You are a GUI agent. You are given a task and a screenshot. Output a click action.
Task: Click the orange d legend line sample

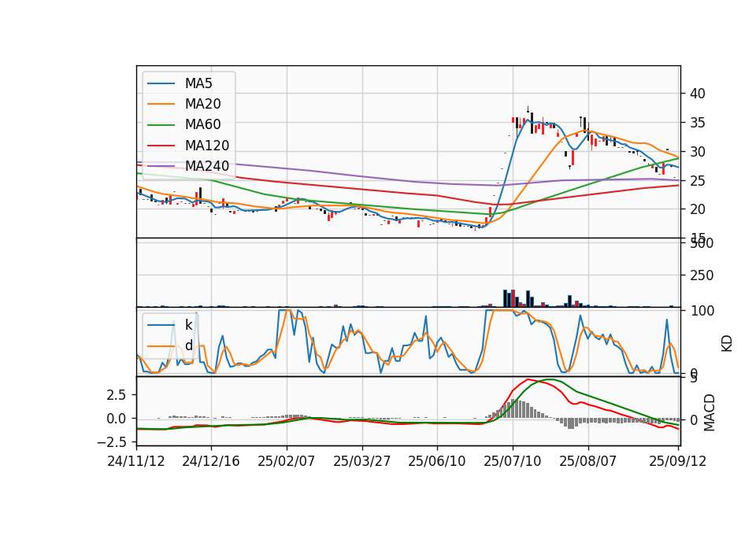(x=161, y=345)
